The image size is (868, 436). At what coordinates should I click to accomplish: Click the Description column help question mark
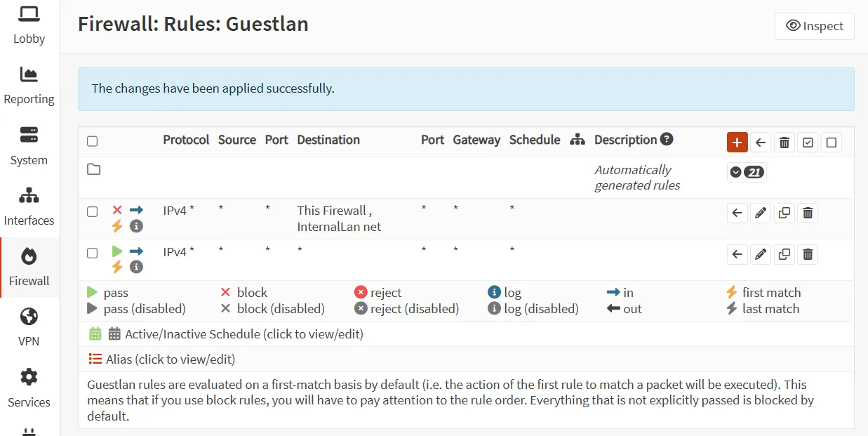coord(666,139)
